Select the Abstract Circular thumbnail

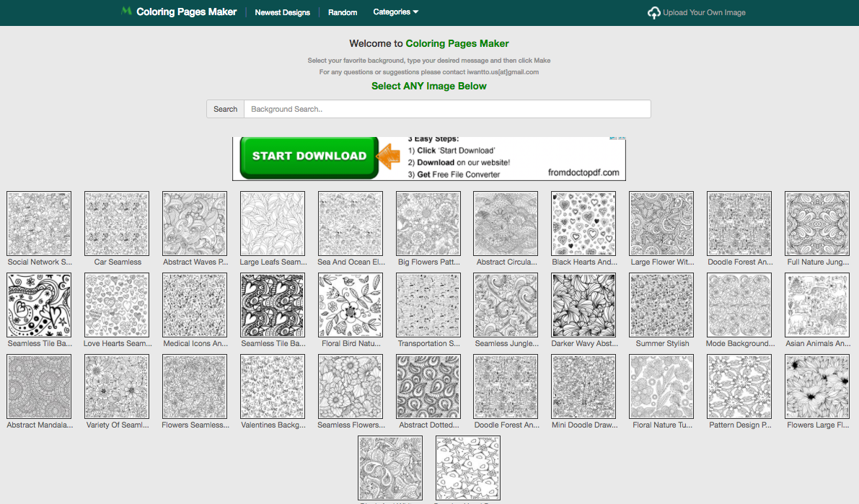(x=506, y=224)
